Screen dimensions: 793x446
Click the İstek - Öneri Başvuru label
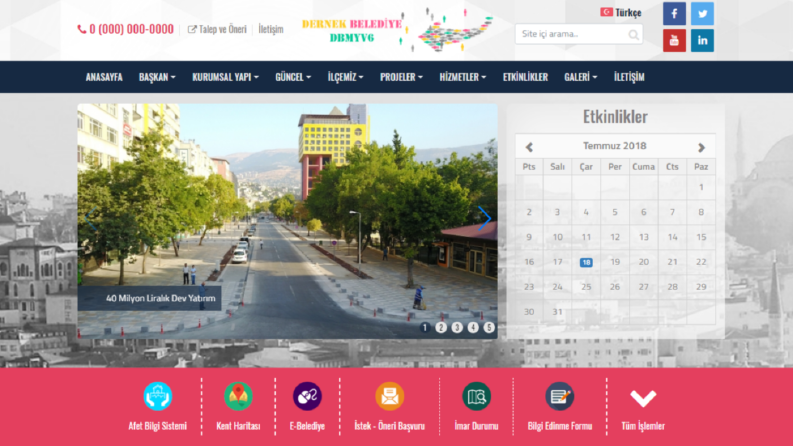tap(389, 426)
